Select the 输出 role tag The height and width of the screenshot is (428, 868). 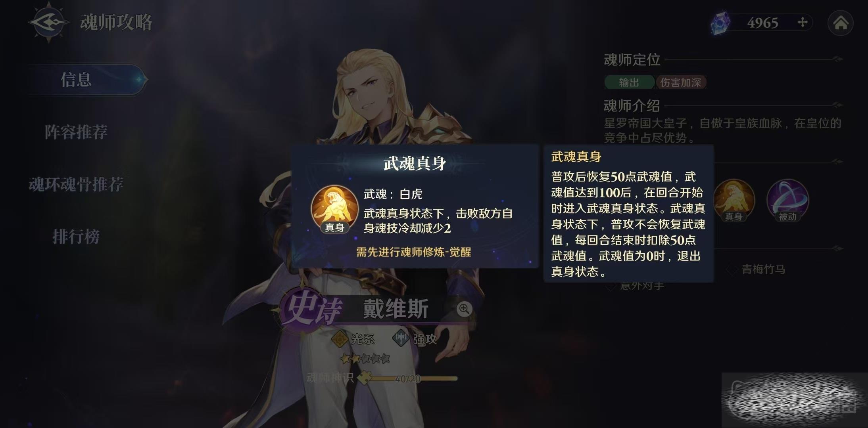pyautogui.click(x=629, y=82)
